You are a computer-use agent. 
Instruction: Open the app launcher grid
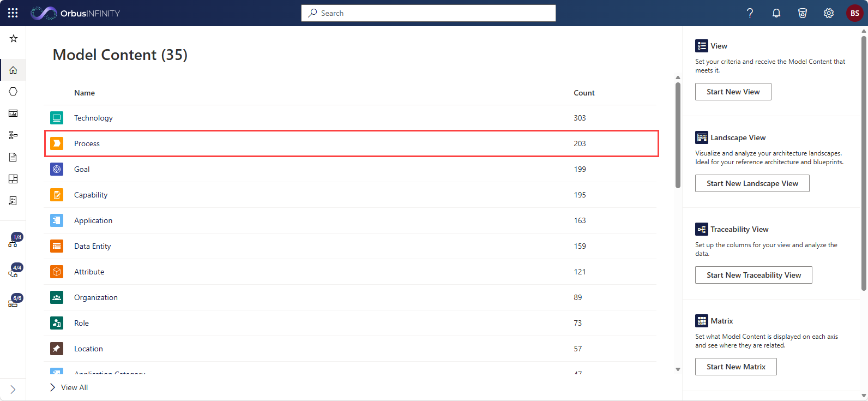pyautogui.click(x=13, y=13)
